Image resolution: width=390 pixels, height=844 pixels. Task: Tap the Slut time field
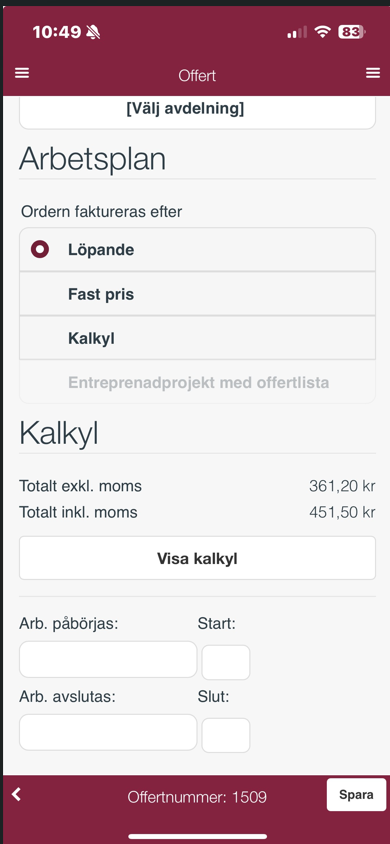226,735
